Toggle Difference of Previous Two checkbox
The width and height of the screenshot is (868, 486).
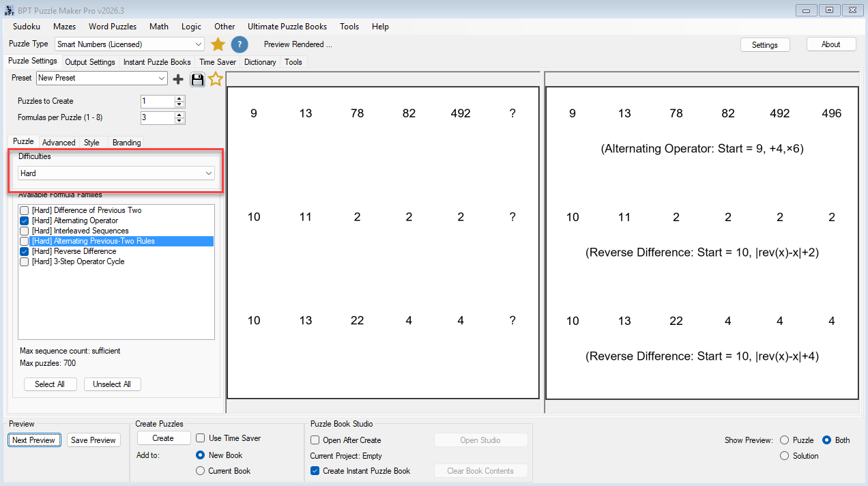click(25, 210)
